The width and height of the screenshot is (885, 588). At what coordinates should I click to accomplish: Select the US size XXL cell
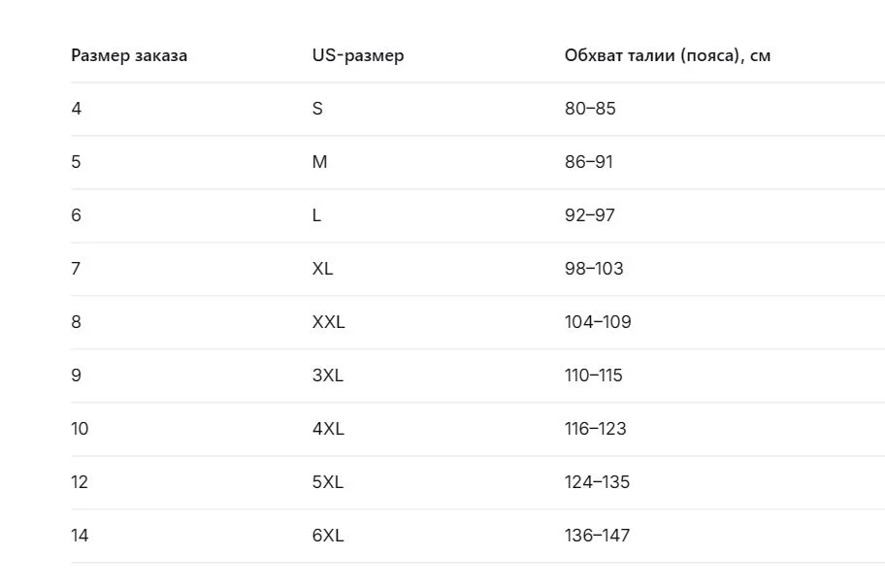click(x=329, y=321)
